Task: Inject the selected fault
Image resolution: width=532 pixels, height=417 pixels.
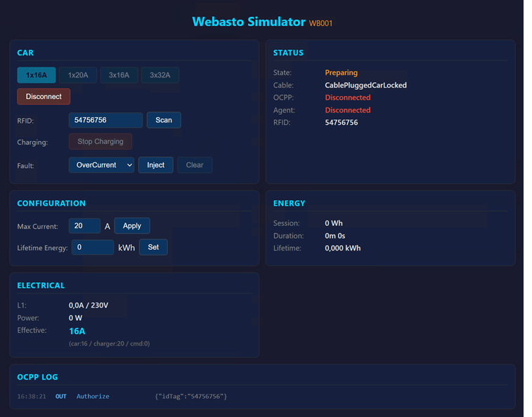Action: coord(156,165)
